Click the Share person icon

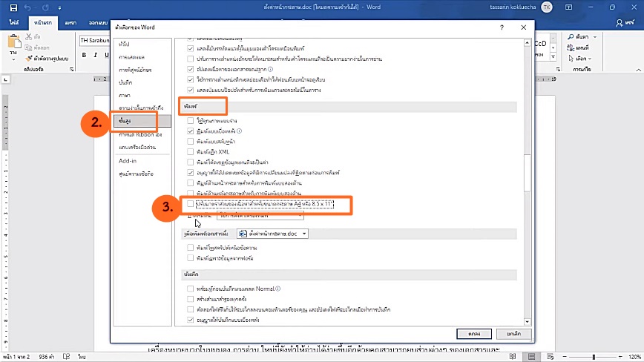[619, 23]
